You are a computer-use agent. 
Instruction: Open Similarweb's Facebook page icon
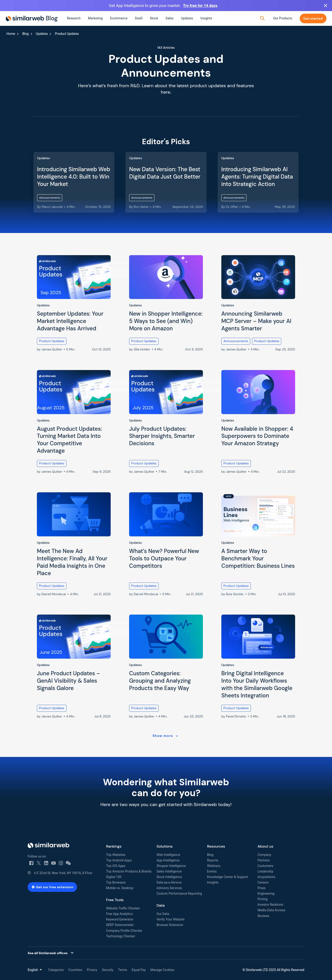[31, 863]
